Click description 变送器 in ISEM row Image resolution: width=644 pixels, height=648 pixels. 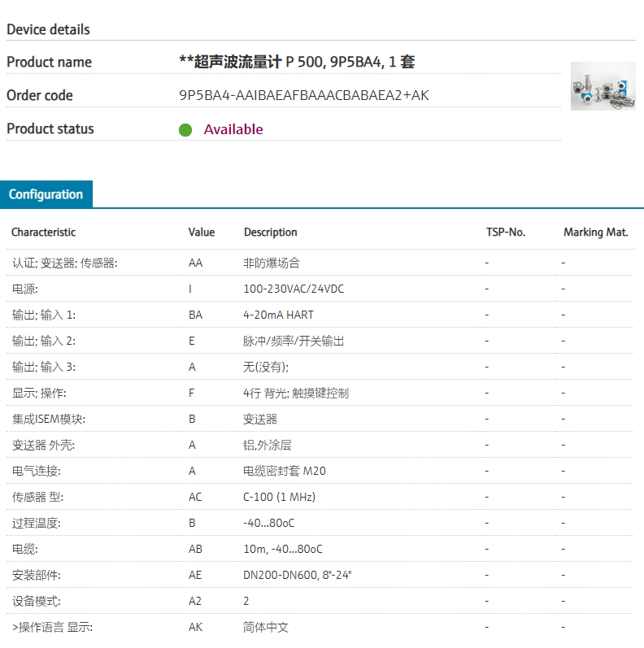(x=260, y=419)
